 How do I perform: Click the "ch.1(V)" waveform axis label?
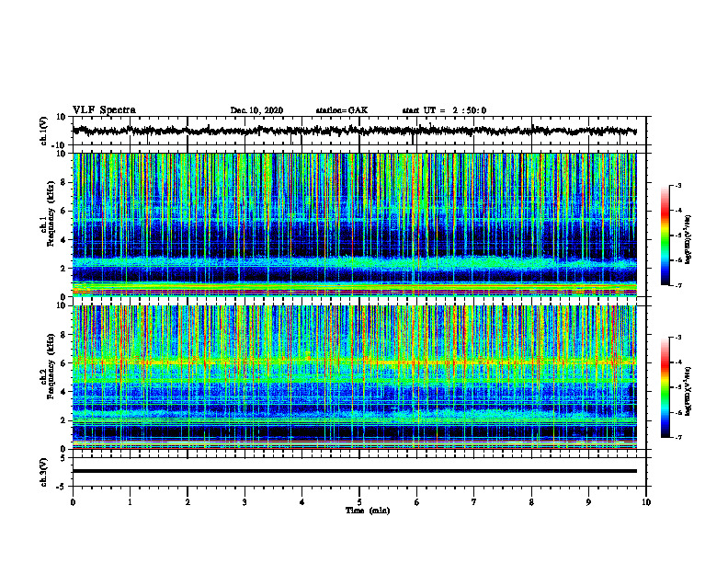[x=44, y=131]
